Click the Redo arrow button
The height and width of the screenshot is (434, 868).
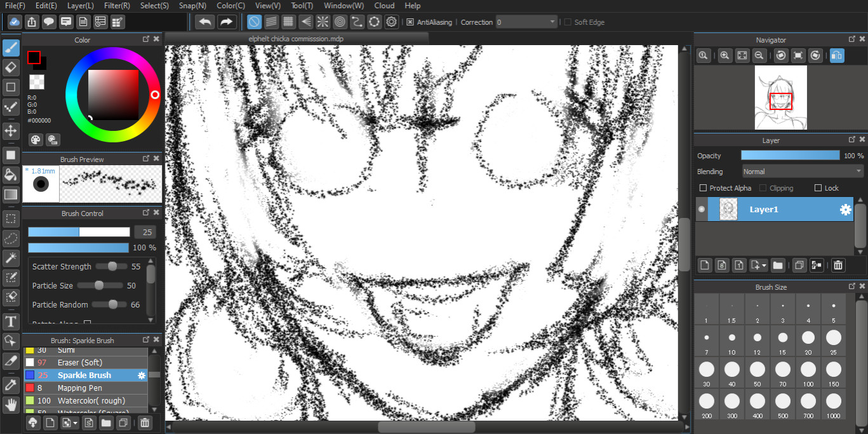coord(226,22)
